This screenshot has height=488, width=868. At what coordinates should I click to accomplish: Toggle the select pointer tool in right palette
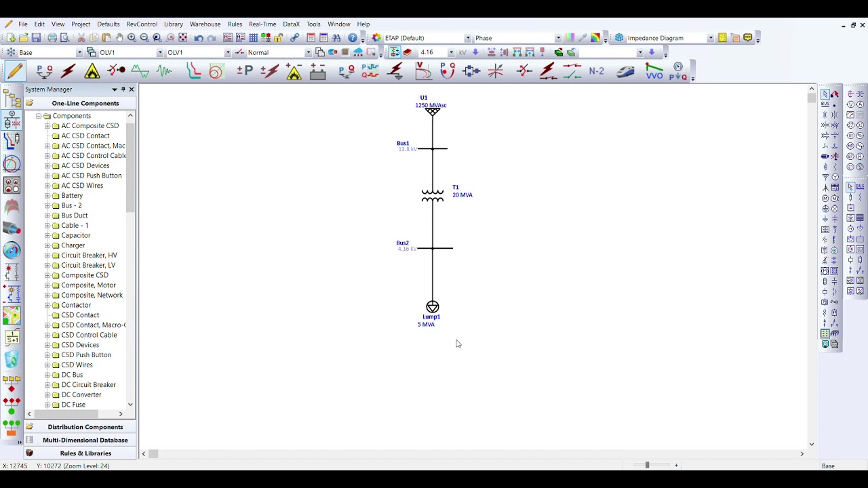825,94
